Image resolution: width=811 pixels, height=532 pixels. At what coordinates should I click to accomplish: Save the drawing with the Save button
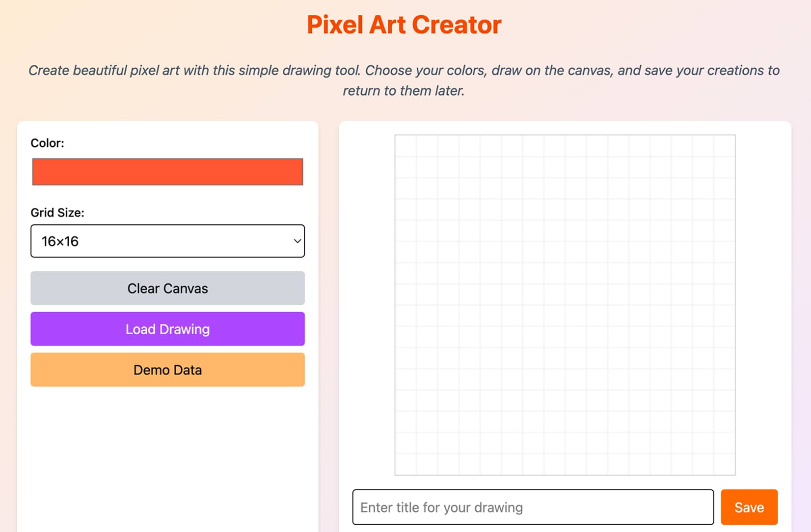749,507
